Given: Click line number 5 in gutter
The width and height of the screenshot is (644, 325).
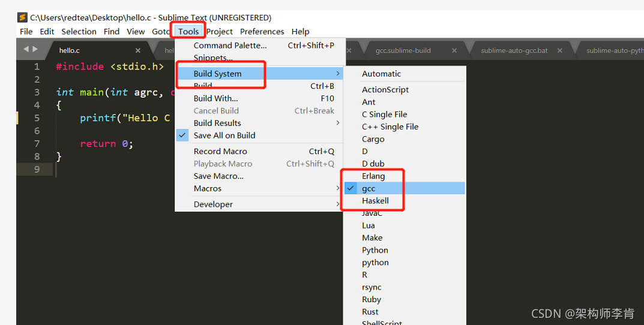Looking at the screenshot, I should tap(37, 118).
